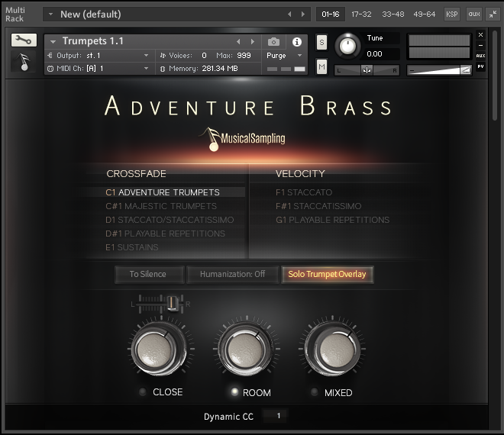Click the ROOM mic volume knob
The image size is (504, 435).
click(x=246, y=350)
